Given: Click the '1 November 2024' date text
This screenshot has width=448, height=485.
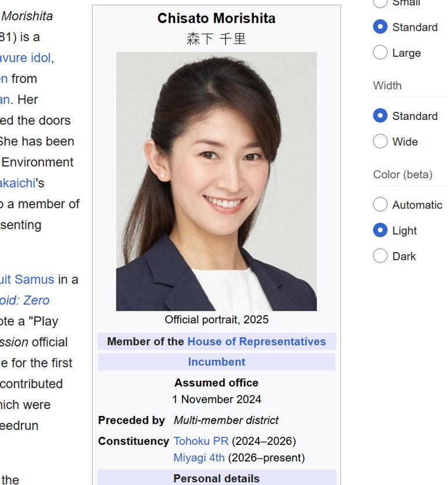Looking at the screenshot, I should (217, 399).
